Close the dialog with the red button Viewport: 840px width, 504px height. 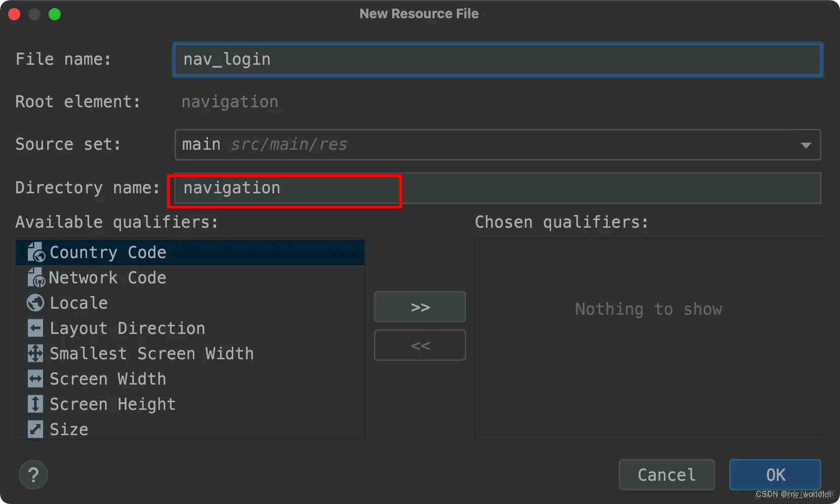(14, 14)
